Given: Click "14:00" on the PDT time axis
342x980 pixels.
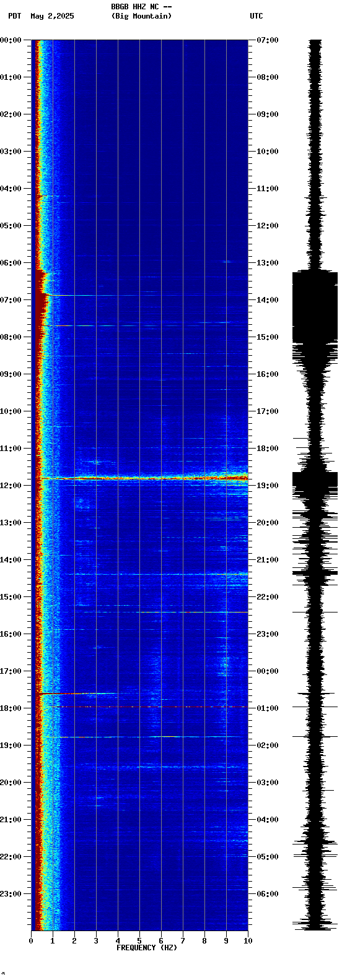Looking at the screenshot, I should click(x=11, y=560).
